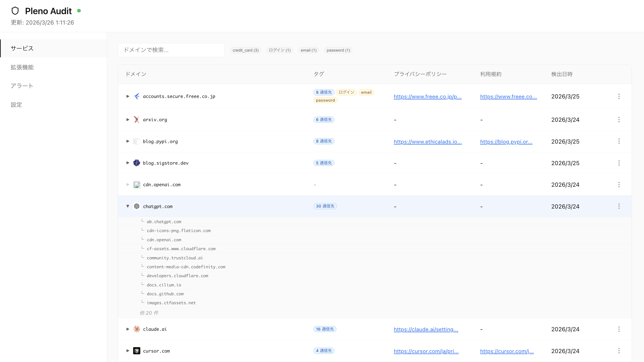Screen dimensions: 644x362
Task: Open three-dot menu for blog.pypi.org row
Action: 619,141
